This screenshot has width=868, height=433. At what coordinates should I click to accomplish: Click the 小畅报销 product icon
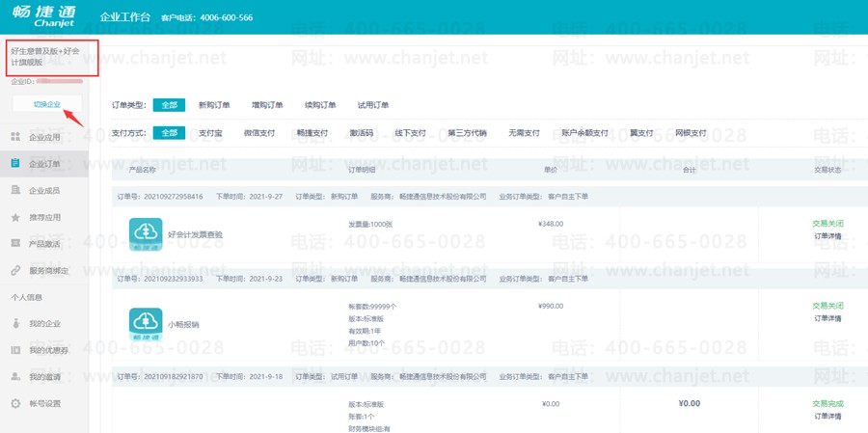(x=146, y=324)
